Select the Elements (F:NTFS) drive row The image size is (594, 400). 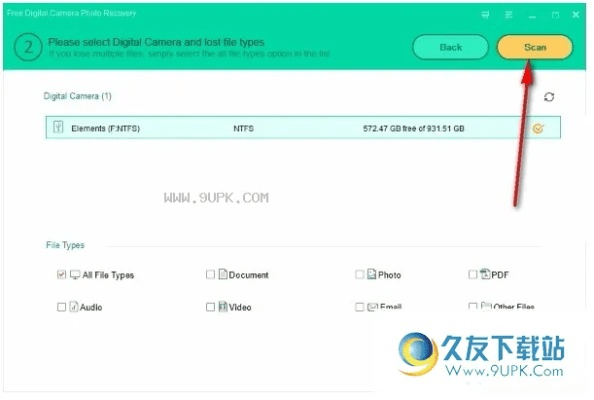tap(303, 128)
